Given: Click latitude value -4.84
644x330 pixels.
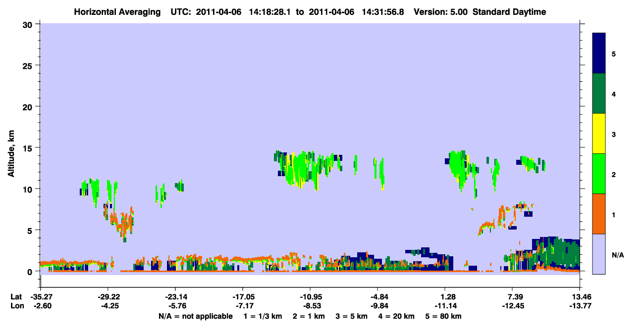Looking at the screenshot, I should [x=377, y=296].
